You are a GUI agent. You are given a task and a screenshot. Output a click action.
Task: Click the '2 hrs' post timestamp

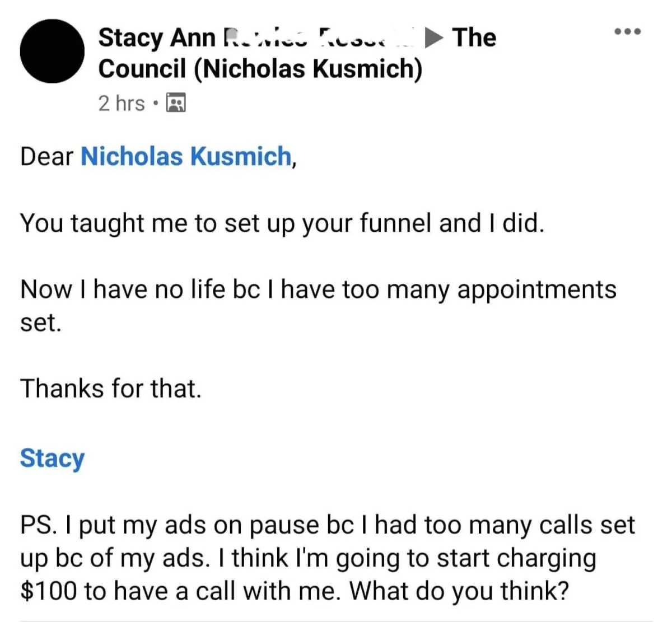(x=121, y=104)
